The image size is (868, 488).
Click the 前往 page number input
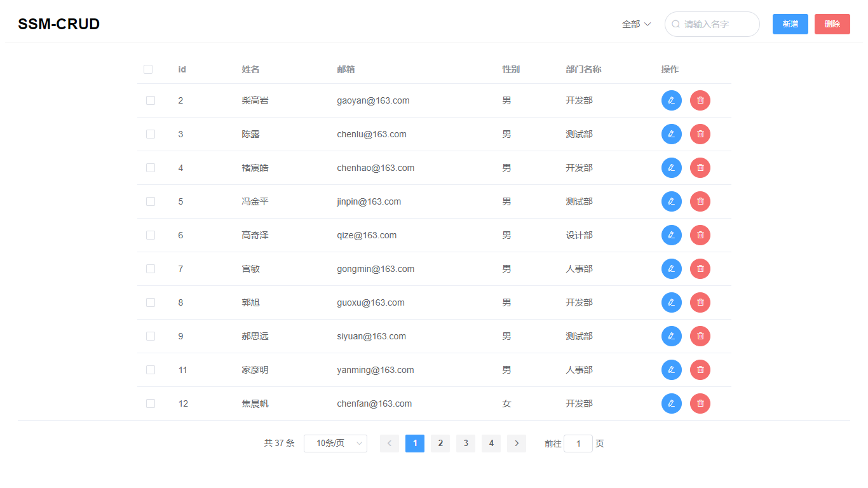tap(578, 444)
